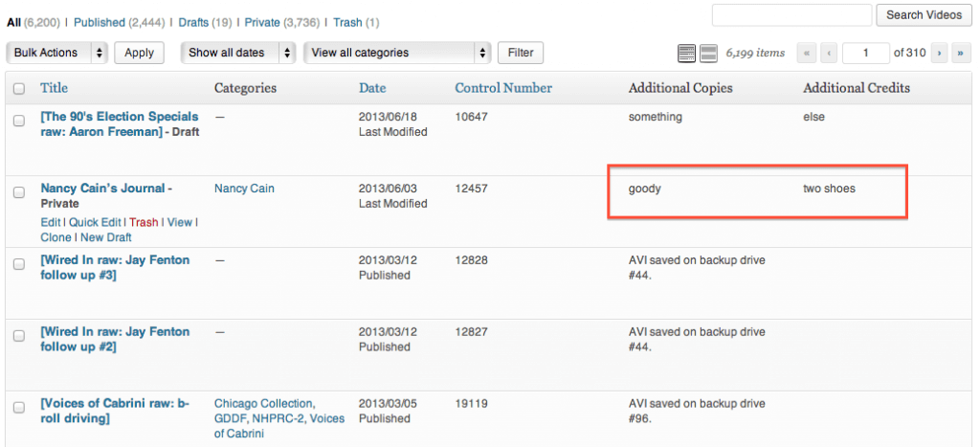The width and height of the screenshot is (980, 447).
Task: Go to next page arrow
Action: click(940, 54)
